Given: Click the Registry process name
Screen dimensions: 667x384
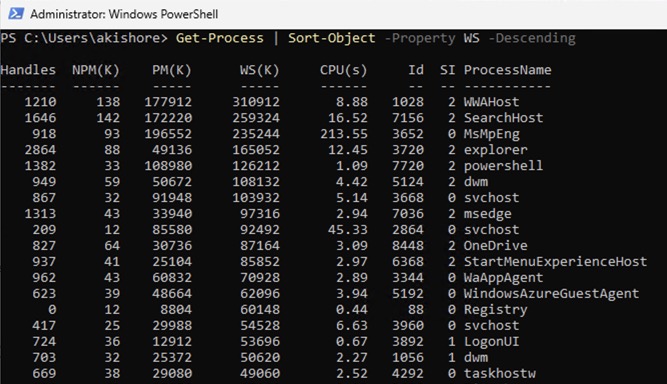Looking at the screenshot, I should (x=496, y=310).
